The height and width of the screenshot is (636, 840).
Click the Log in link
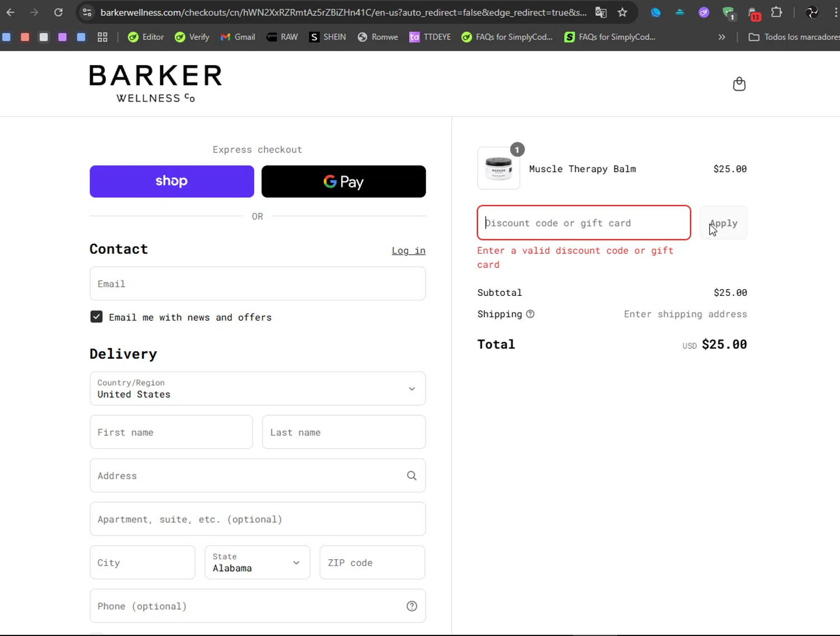[409, 250]
